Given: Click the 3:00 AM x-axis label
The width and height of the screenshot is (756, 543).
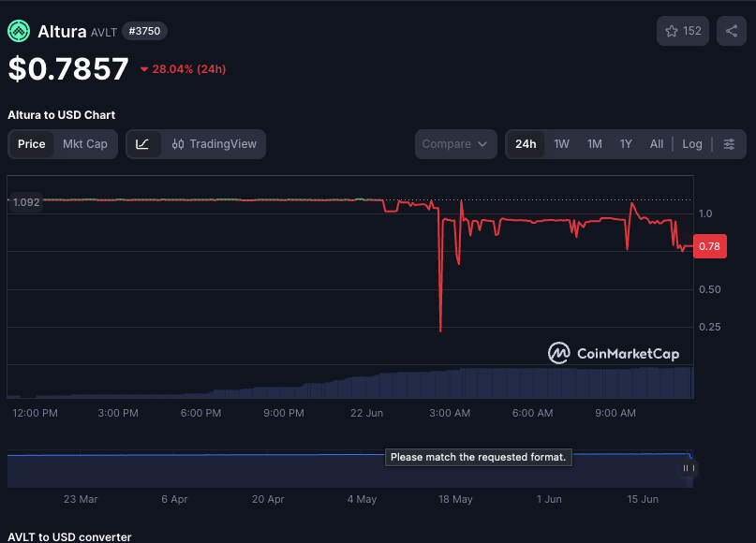Looking at the screenshot, I should [450, 413].
